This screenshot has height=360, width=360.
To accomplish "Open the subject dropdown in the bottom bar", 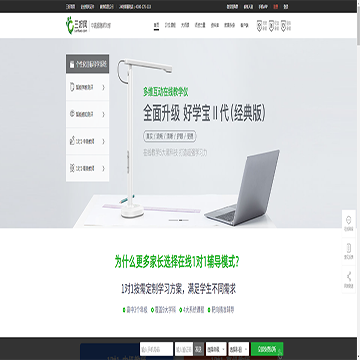I will point(239,349).
